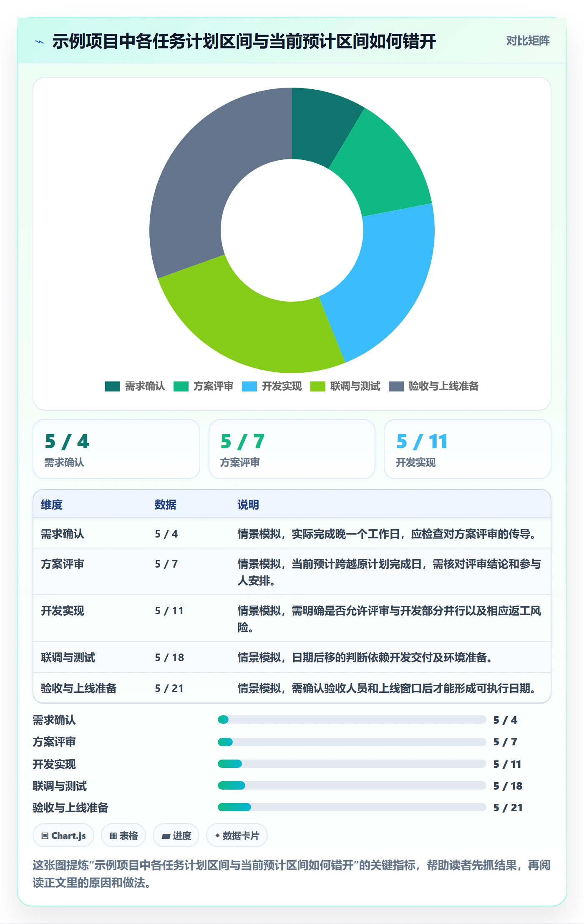Click the 进度 tag chip
Viewport: 584px width, 924px height.
pyautogui.click(x=176, y=836)
